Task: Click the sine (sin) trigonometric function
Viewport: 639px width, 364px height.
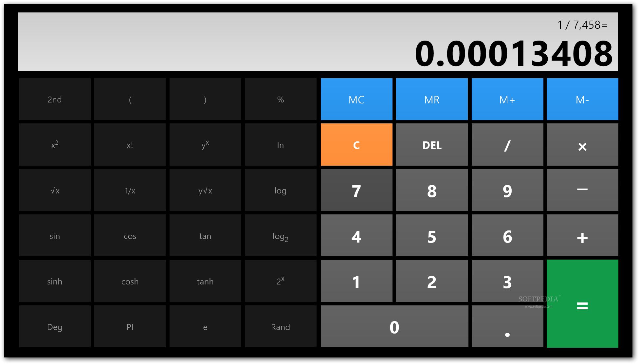Action: tap(54, 236)
